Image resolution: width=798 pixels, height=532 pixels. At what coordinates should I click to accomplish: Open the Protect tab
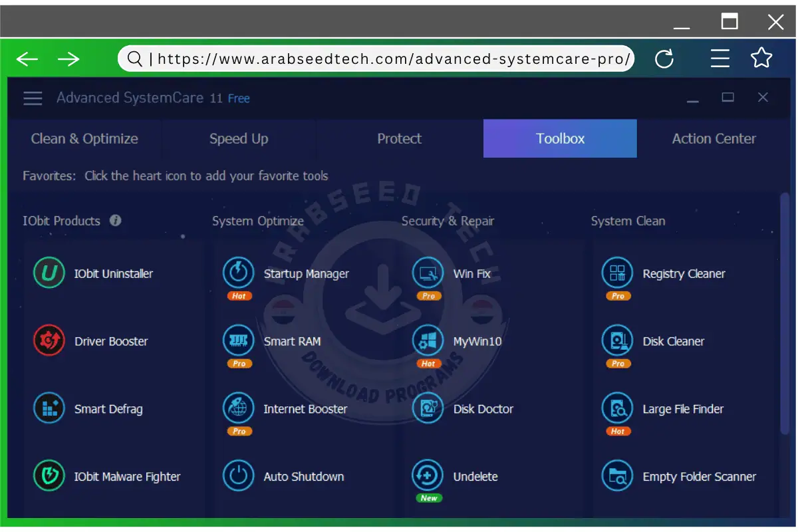click(399, 138)
